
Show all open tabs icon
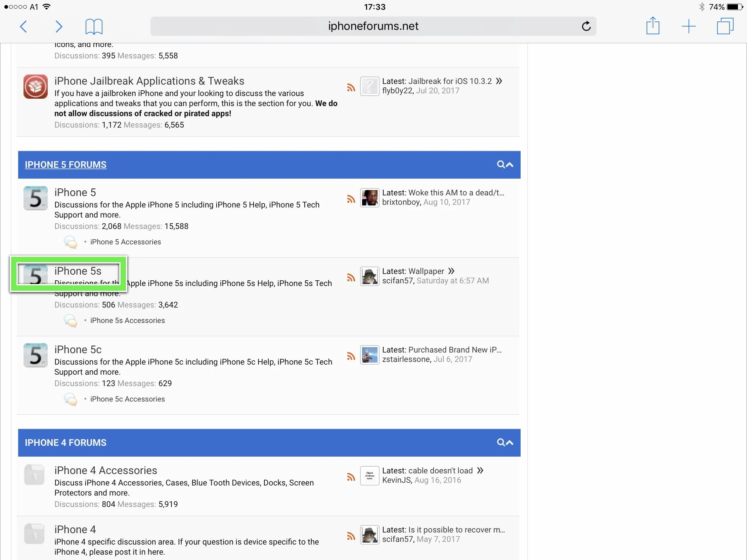point(725,26)
